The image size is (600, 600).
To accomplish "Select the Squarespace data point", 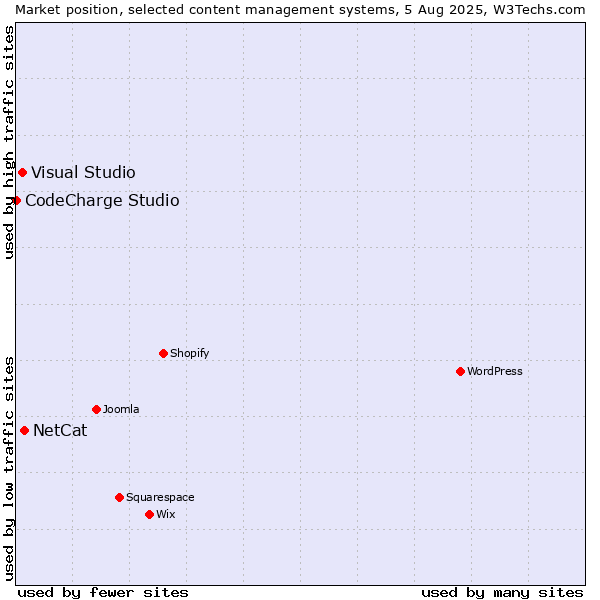I will [x=119, y=497].
